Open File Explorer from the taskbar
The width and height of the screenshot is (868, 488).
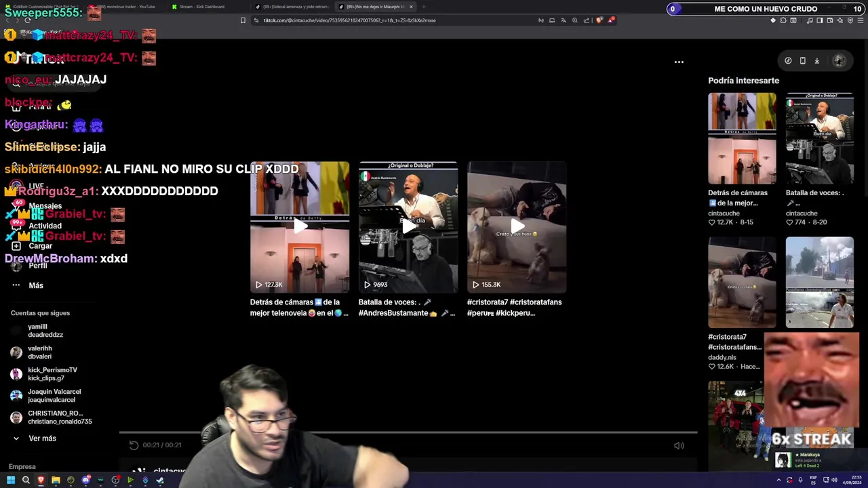coord(56,480)
